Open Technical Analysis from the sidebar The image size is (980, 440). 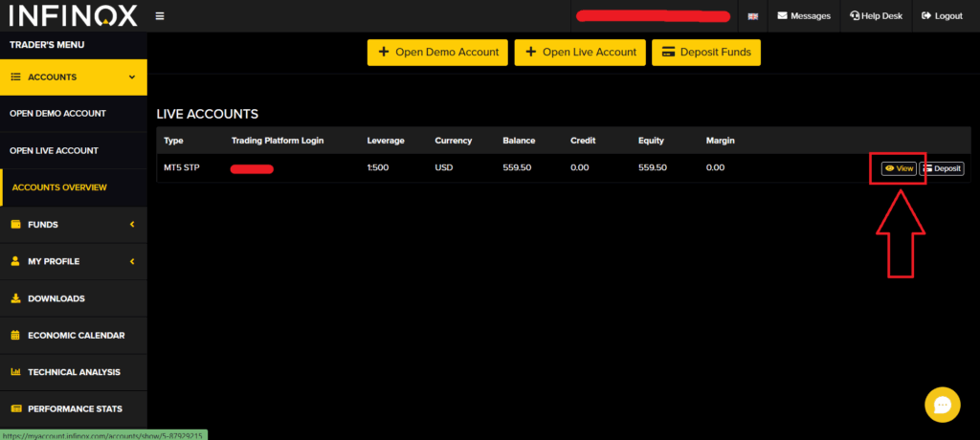76,372
